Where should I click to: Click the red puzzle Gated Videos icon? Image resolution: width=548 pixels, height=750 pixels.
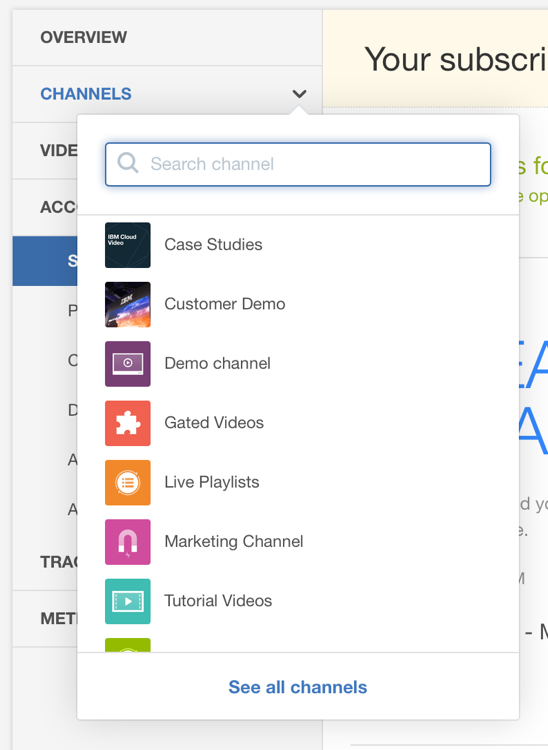128,423
